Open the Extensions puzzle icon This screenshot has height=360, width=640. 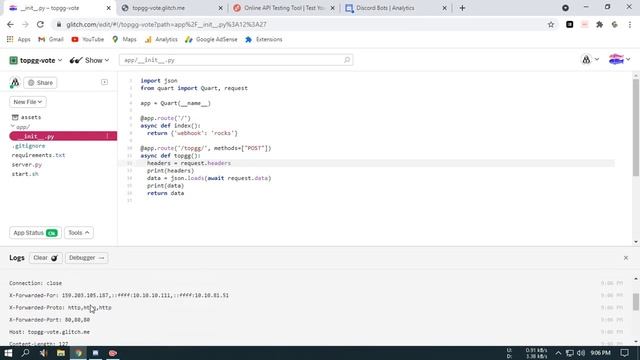[599, 24]
